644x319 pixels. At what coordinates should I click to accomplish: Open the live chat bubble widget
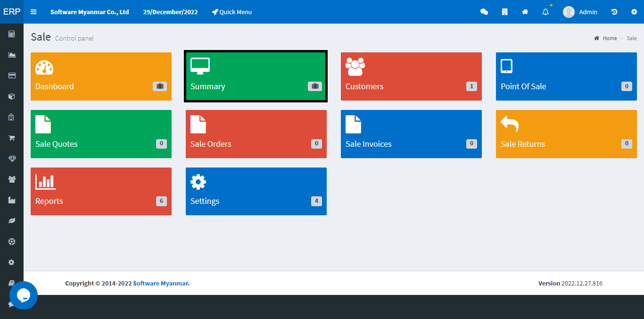[x=23, y=295]
